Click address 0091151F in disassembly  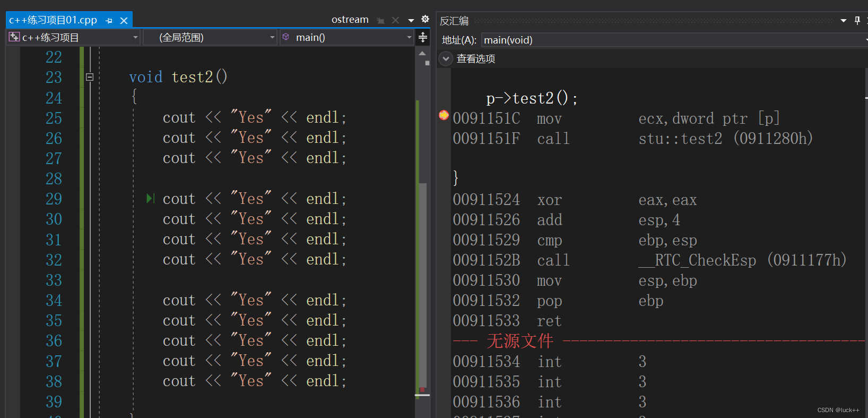pos(486,139)
